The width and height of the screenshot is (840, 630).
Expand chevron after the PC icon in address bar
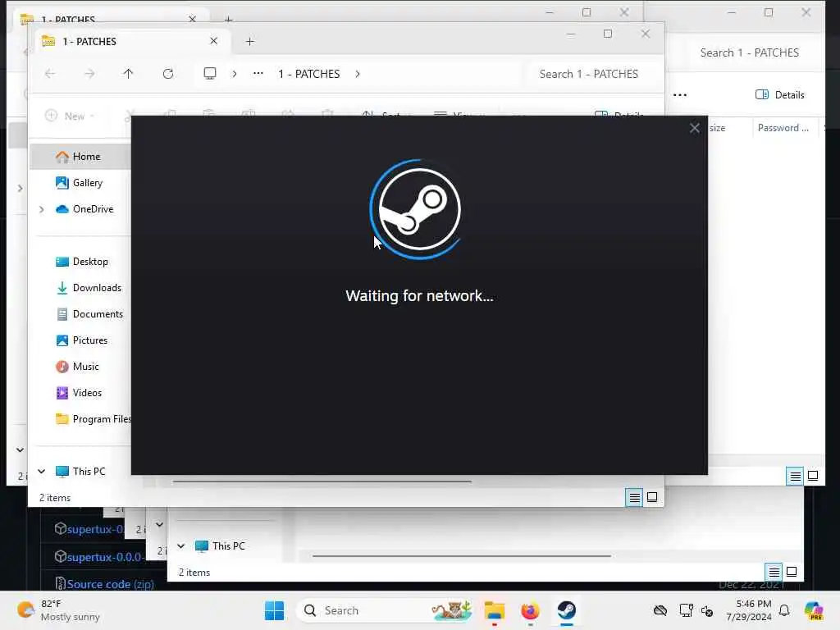tap(234, 74)
